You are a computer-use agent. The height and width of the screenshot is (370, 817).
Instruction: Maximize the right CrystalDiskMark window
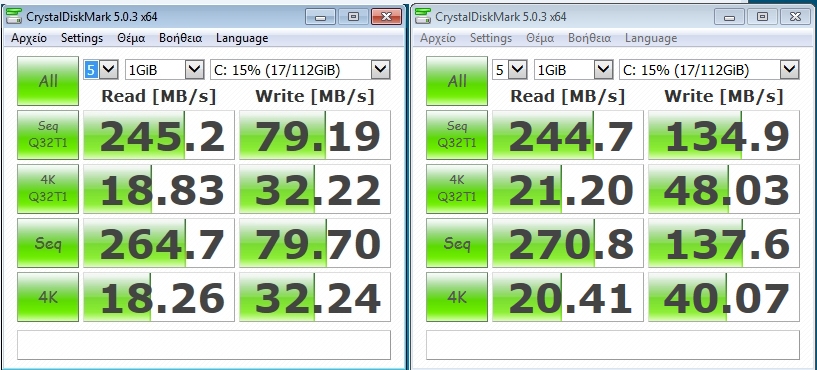tap(762, 17)
